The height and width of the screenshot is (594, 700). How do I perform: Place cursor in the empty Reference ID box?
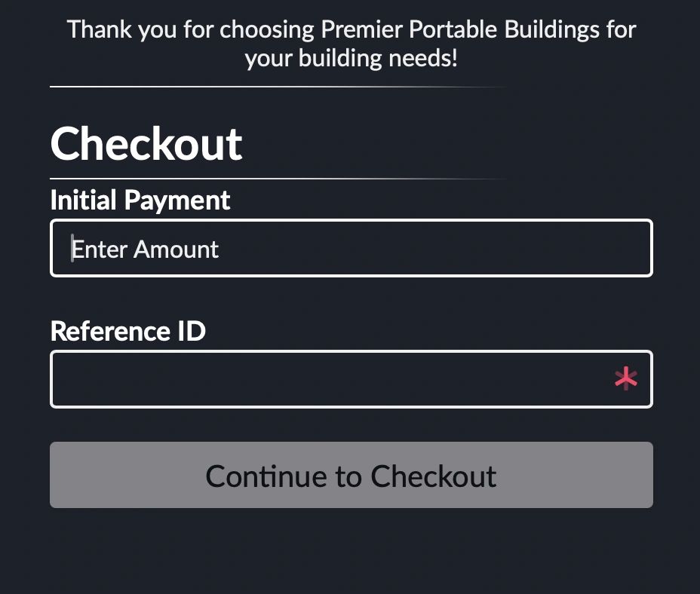coord(332,379)
